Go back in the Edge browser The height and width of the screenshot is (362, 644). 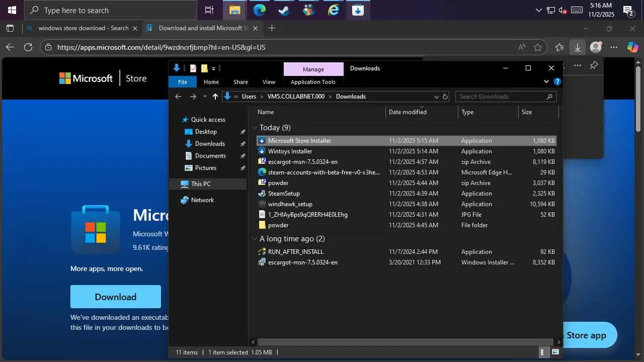coord(10,47)
